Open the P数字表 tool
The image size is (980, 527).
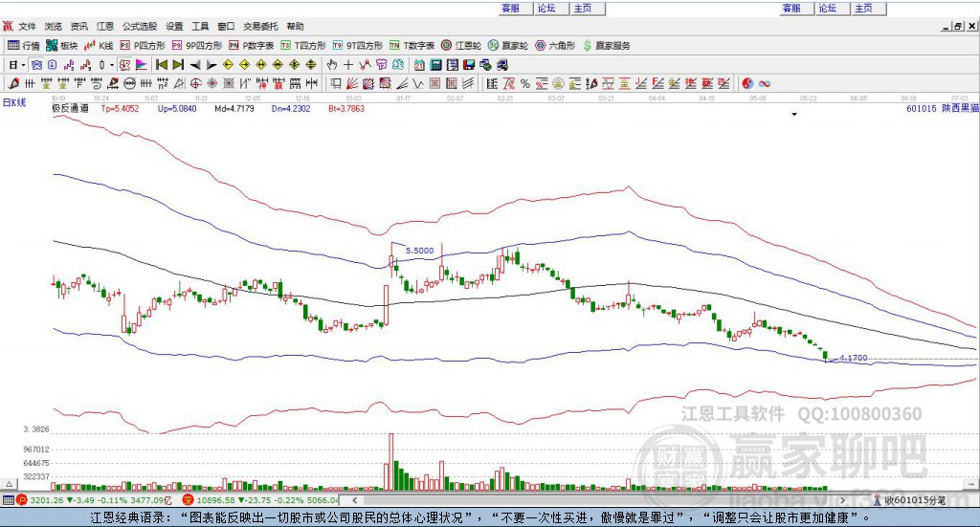point(252,46)
